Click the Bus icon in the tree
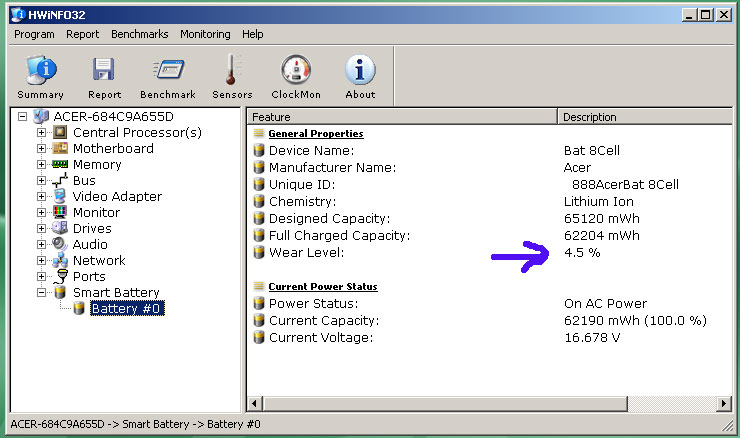This screenshot has height=438, width=740. [60, 180]
